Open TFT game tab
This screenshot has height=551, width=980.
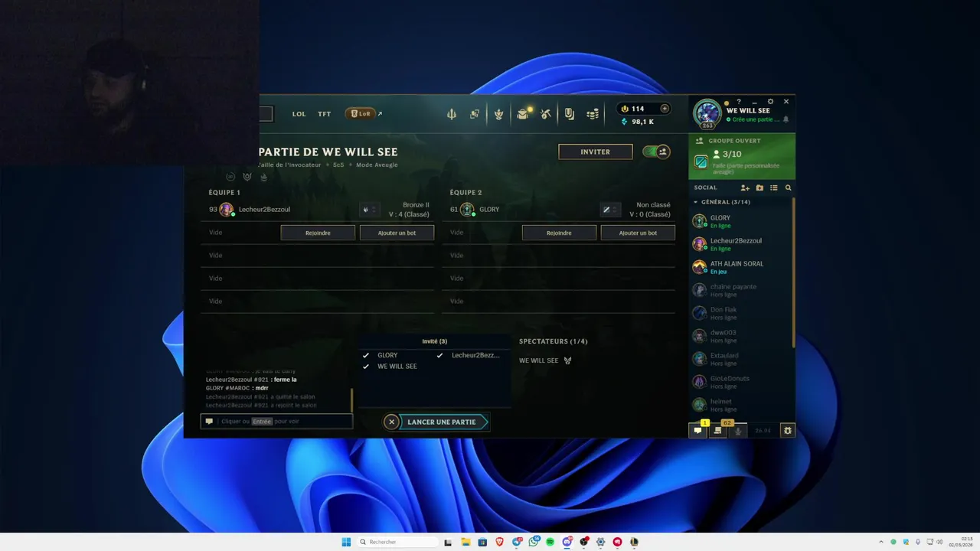click(x=325, y=114)
